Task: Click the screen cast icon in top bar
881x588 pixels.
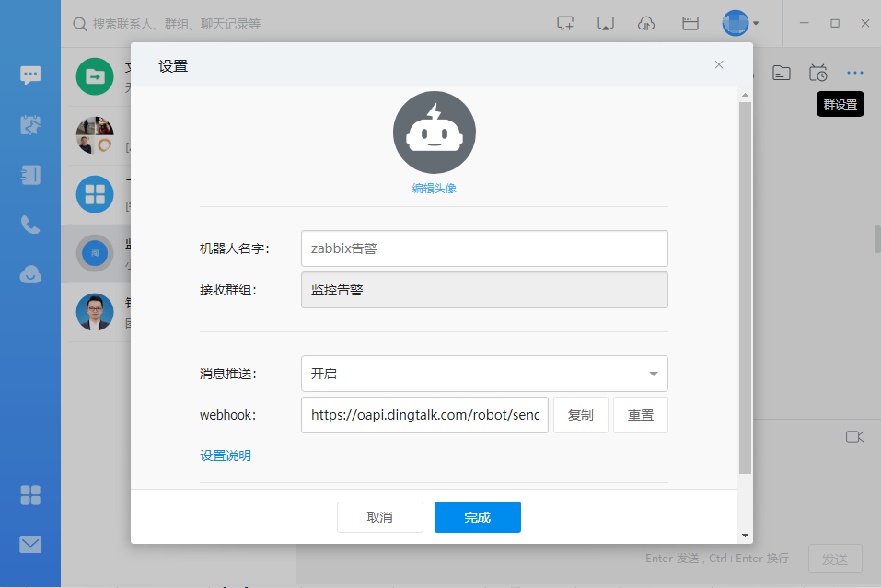Action: 606,24
